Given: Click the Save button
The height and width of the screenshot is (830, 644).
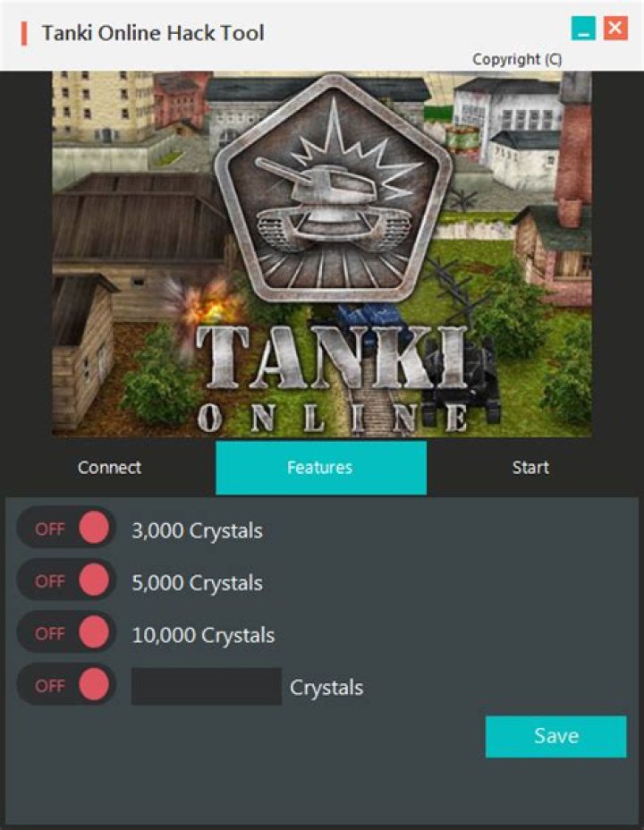Looking at the screenshot, I should [555, 736].
